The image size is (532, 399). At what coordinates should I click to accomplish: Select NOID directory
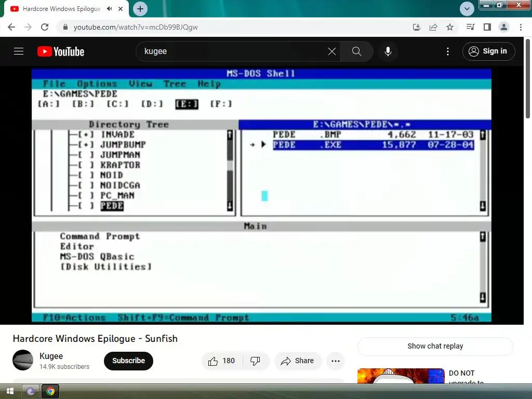click(112, 175)
